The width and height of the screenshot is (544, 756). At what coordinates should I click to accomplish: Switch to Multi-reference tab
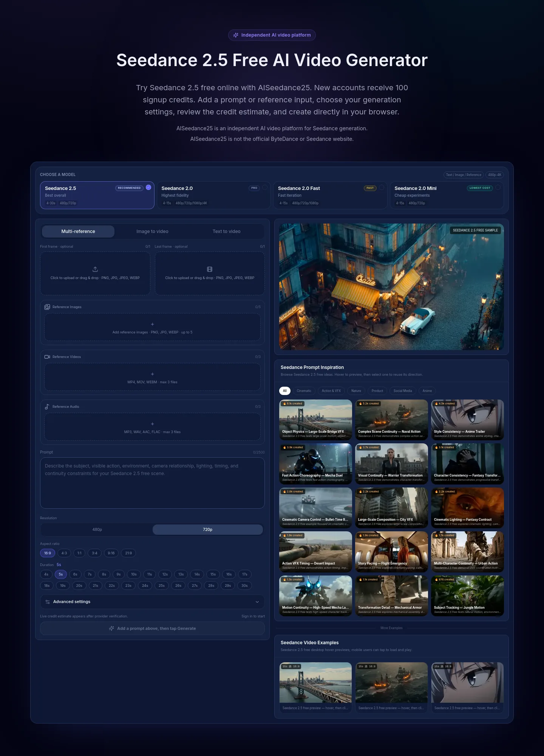(x=78, y=231)
